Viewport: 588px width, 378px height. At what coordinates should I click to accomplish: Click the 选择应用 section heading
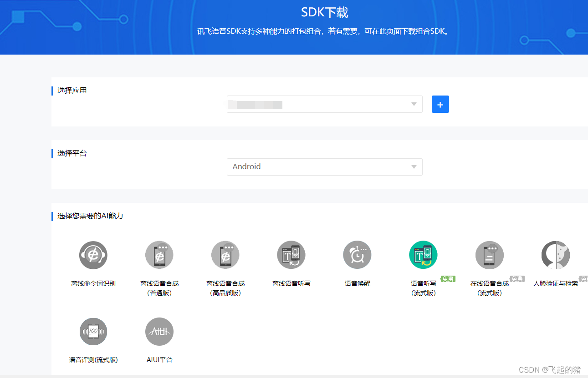(72, 91)
